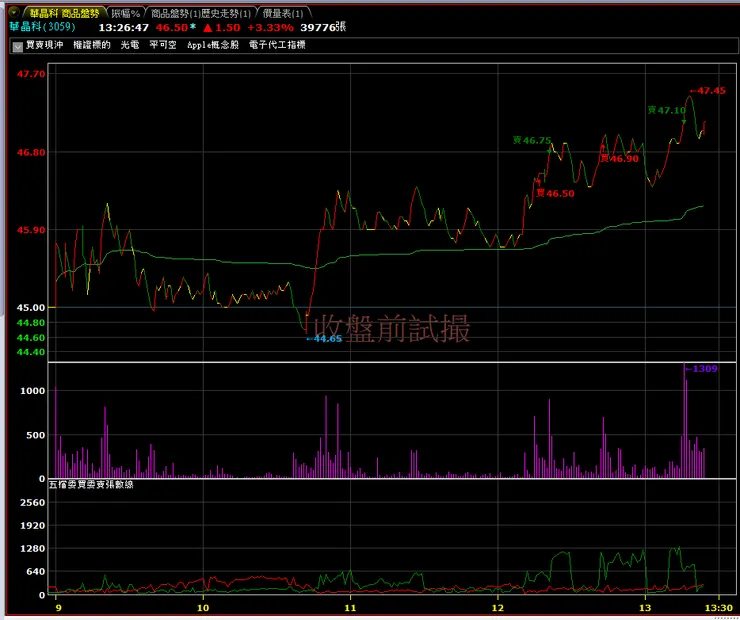Click the peak volume label 1309
The height and width of the screenshot is (620, 740).
[702, 369]
